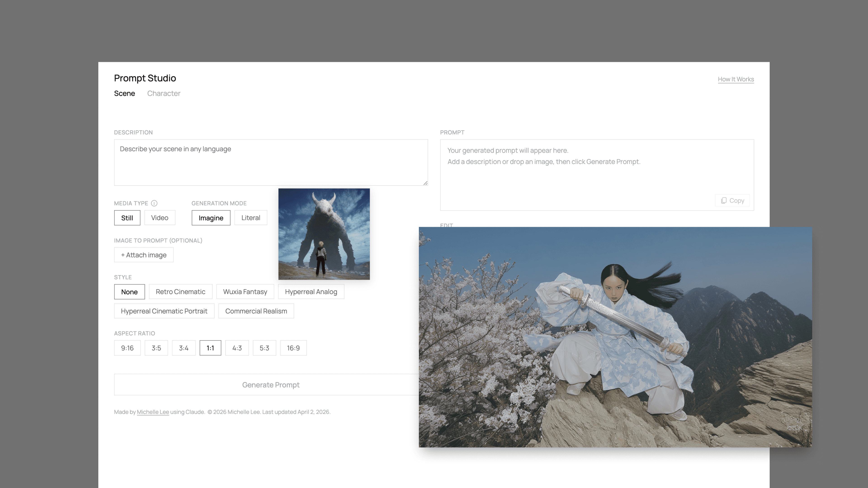Switch to the Scene tab
This screenshot has width=868, height=488.
[124, 93]
